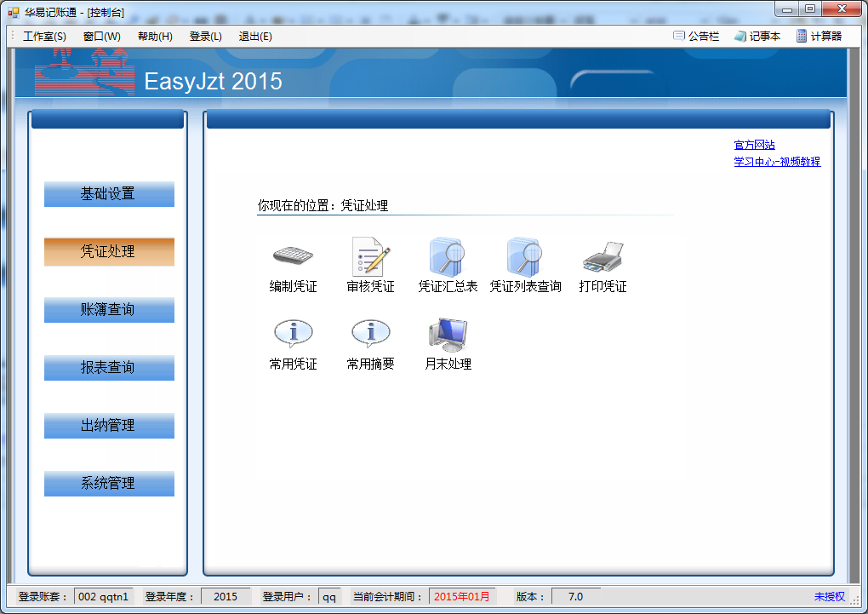Open the 常用摘要 info bubble icon
This screenshot has width=868, height=614.
click(x=370, y=333)
